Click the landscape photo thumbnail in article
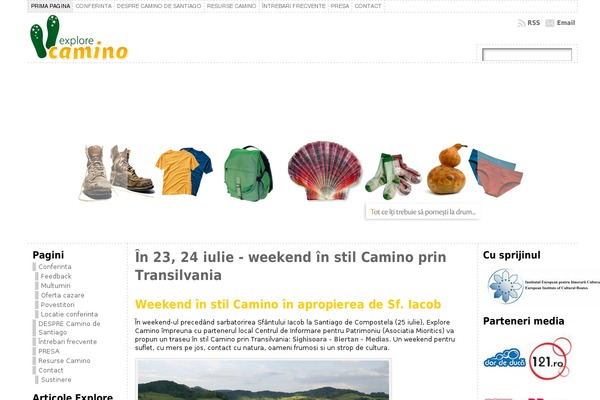This screenshot has height=400, width=600. click(263, 379)
